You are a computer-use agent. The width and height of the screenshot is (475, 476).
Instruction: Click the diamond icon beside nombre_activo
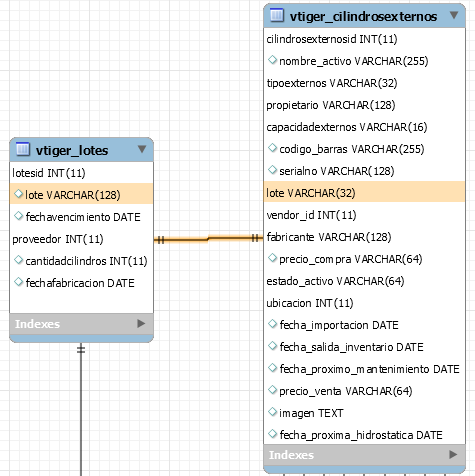click(272, 60)
